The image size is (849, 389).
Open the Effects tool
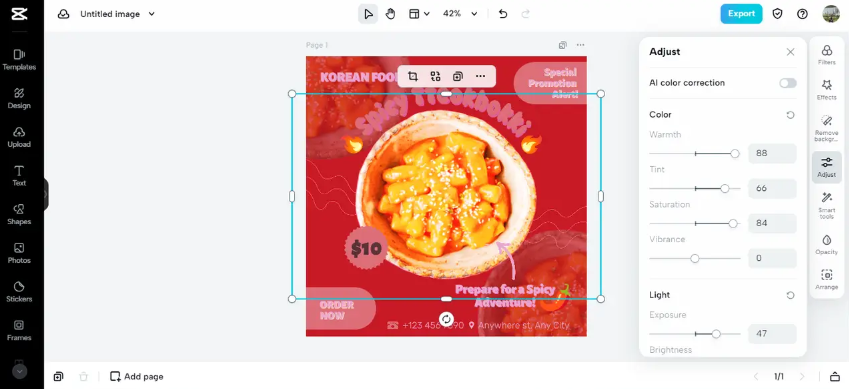[x=826, y=90]
